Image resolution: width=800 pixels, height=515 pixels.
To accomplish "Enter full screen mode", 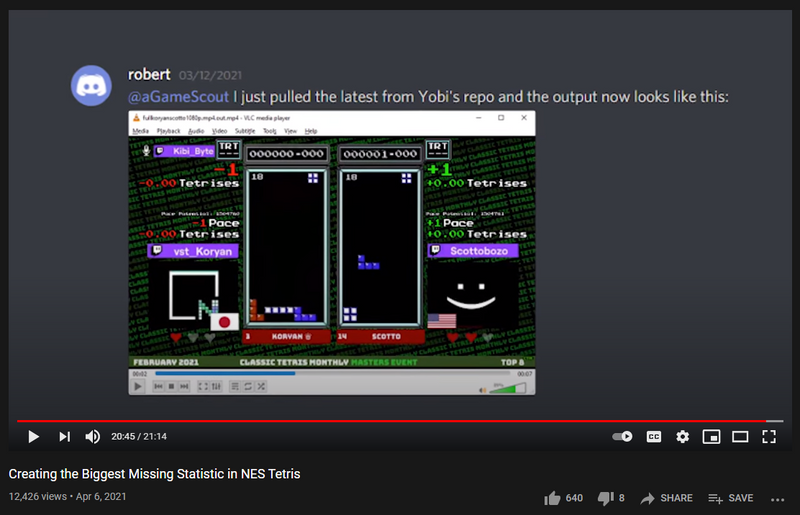I will (x=769, y=436).
